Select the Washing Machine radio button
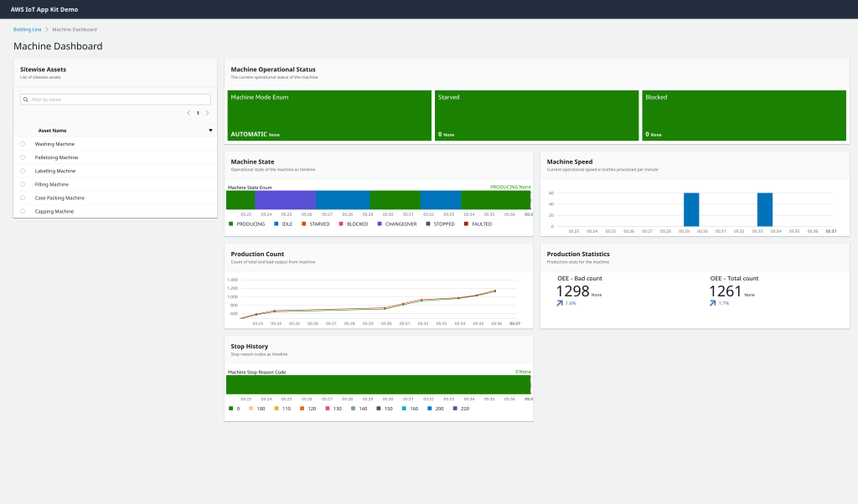 click(22, 144)
